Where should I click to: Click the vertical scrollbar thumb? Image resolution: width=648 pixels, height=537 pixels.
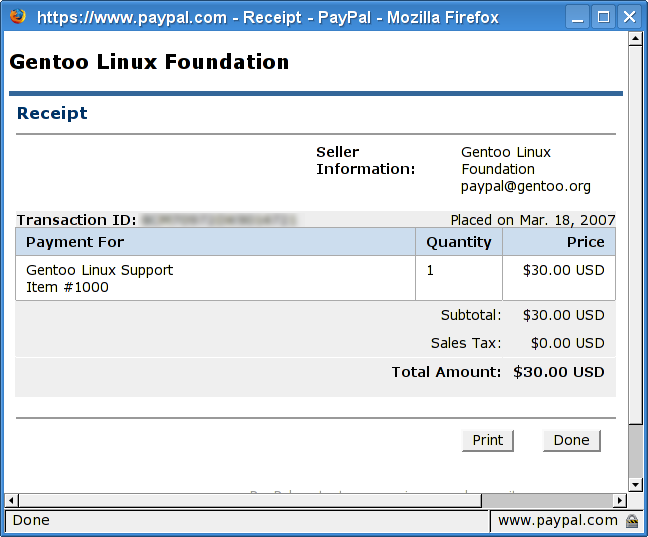click(636, 230)
